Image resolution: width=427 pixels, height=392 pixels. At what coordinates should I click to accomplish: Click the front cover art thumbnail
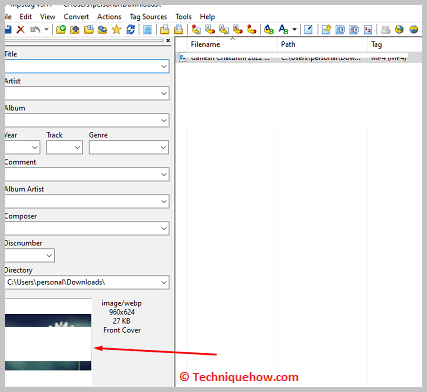pos(48,342)
